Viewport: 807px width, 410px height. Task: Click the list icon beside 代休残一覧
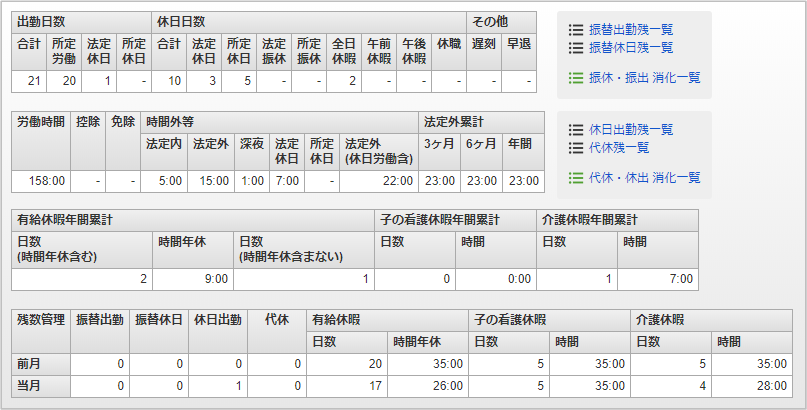point(576,148)
